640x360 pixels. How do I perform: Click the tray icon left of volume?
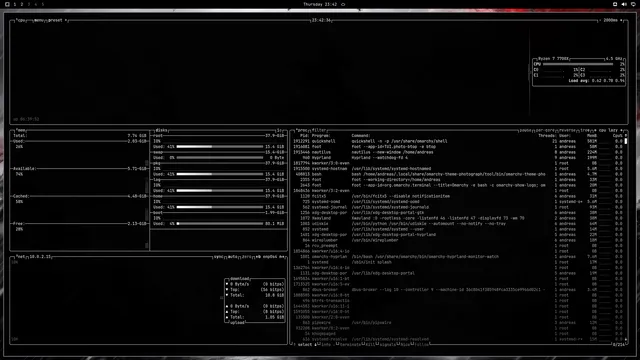click(x=615, y=4)
